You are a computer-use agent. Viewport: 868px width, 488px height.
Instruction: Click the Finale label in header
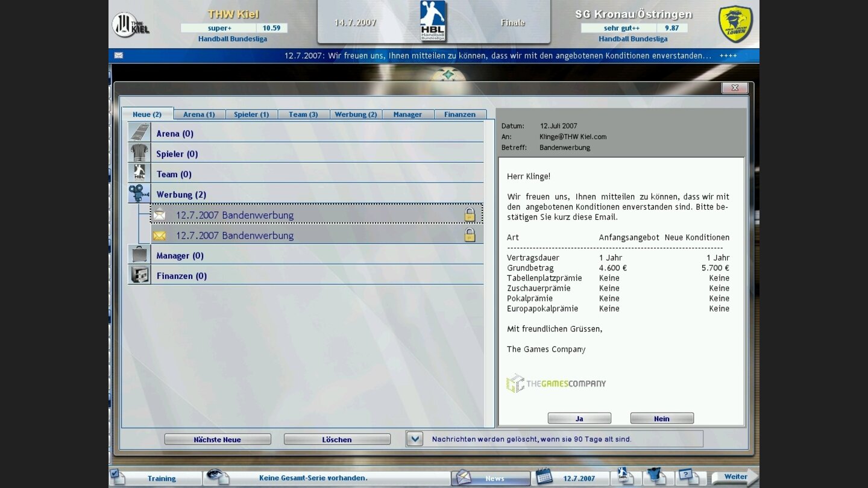[513, 22]
